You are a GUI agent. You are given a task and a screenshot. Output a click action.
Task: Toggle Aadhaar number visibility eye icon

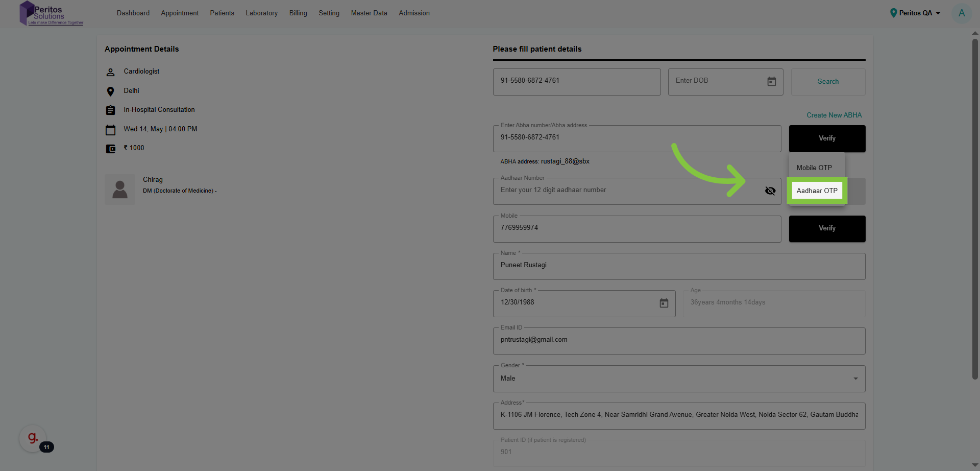coord(770,191)
